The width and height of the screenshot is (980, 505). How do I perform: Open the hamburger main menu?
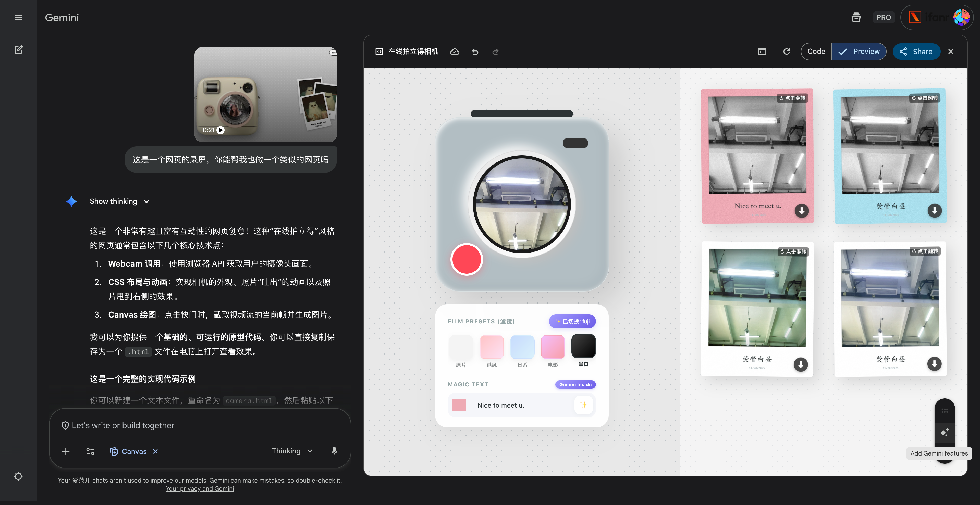[18, 18]
